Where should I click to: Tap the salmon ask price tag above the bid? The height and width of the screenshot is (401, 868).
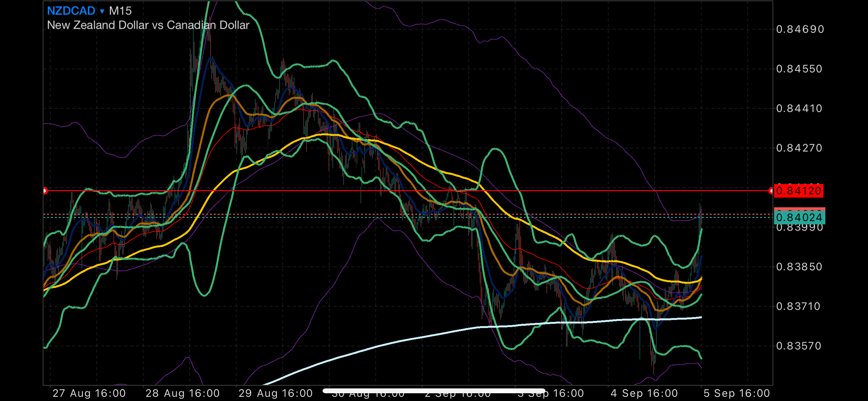pyautogui.click(x=799, y=209)
